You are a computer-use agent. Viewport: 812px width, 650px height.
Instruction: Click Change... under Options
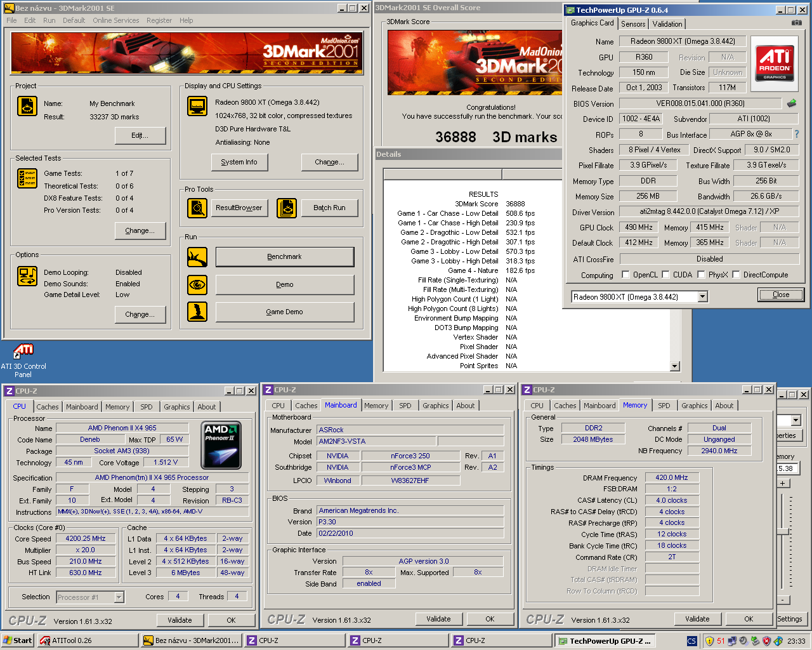pyautogui.click(x=140, y=314)
